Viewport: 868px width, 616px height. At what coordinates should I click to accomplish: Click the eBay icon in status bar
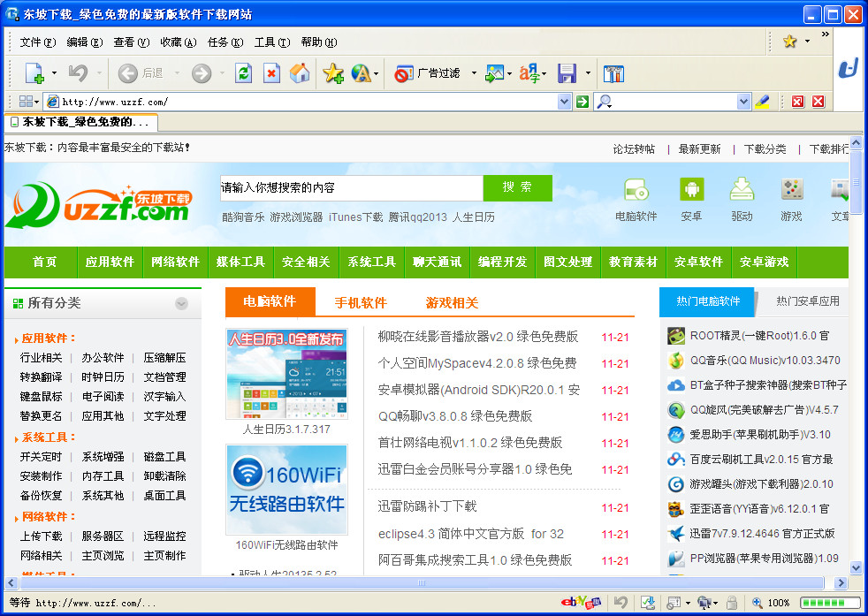pos(581,602)
